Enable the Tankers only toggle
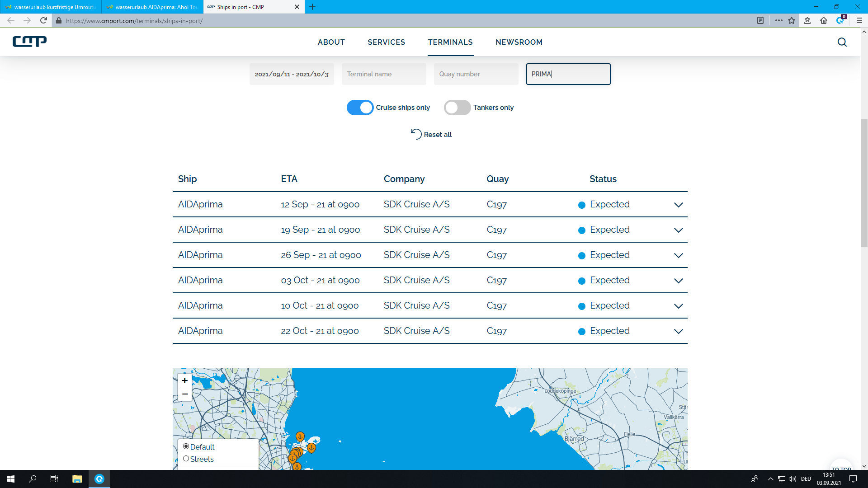Image resolution: width=868 pixels, height=488 pixels. tap(457, 108)
